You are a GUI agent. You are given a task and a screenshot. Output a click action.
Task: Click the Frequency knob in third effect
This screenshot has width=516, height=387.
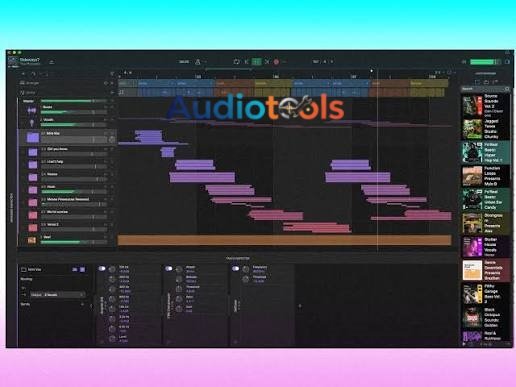coord(246,269)
